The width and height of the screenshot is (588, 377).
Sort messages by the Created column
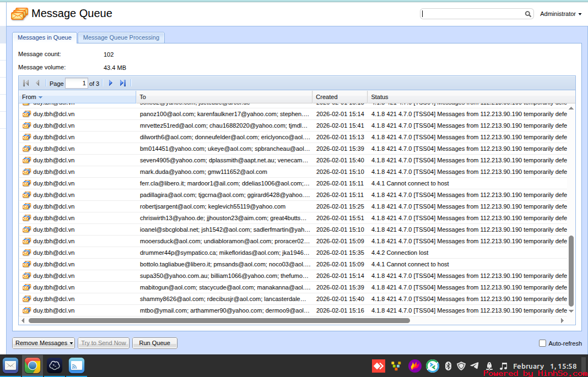tap(339, 97)
